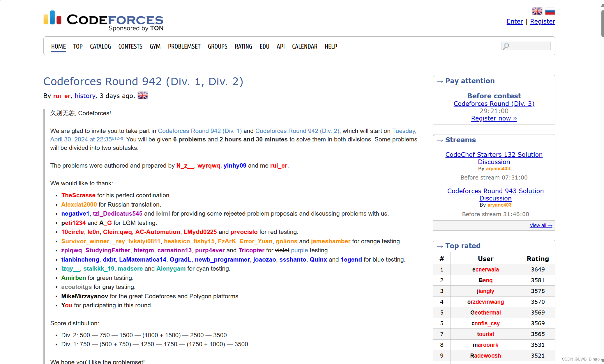The height and width of the screenshot is (364, 604).
Task: Click the Codeforces logo
Action: pyautogui.click(x=103, y=19)
